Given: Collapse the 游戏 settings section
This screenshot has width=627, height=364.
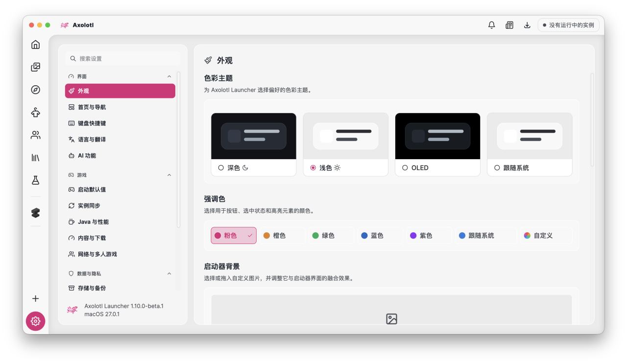Looking at the screenshot, I should [169, 175].
